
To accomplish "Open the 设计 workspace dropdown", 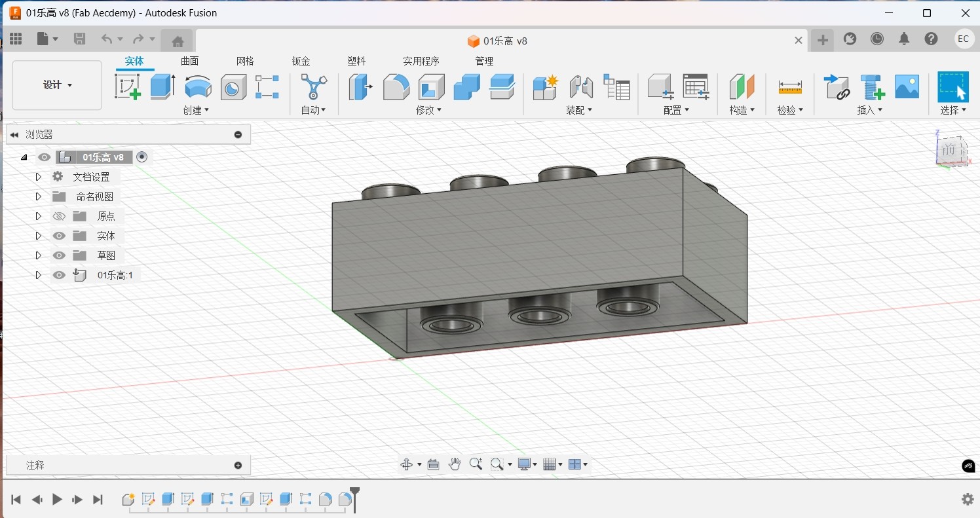I will pyautogui.click(x=57, y=85).
